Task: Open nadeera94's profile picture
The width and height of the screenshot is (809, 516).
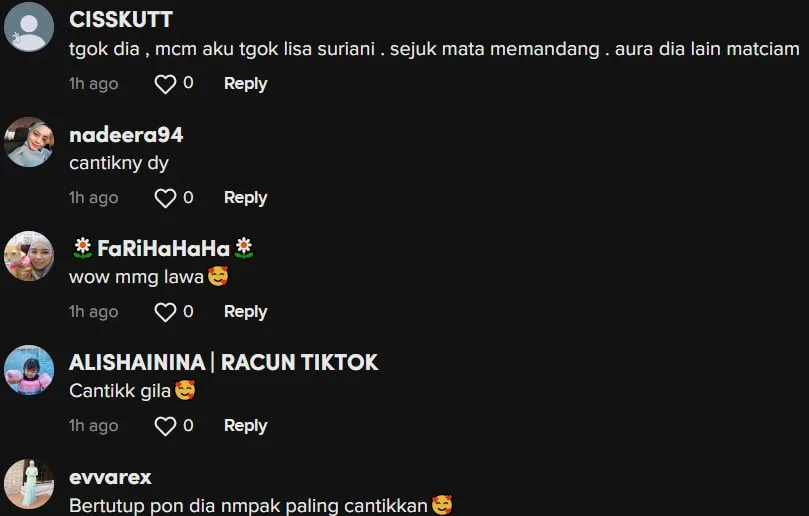Action: (x=29, y=142)
